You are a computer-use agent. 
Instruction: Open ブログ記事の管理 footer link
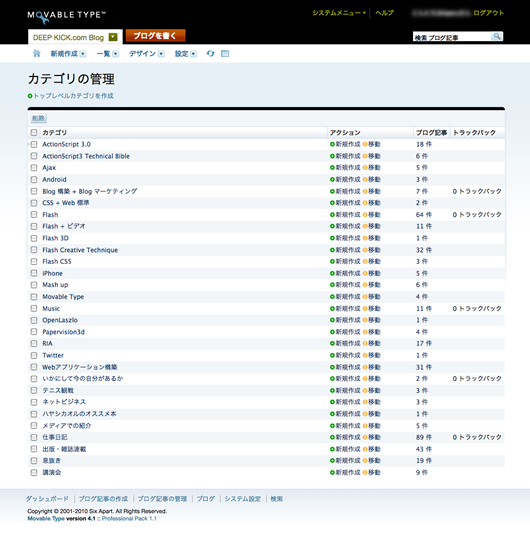coord(162,499)
